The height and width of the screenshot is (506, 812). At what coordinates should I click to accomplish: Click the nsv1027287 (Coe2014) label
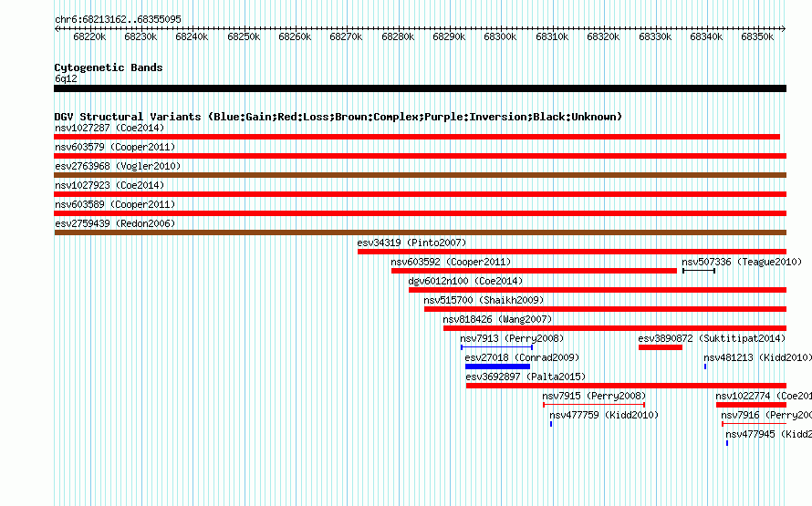click(x=109, y=128)
